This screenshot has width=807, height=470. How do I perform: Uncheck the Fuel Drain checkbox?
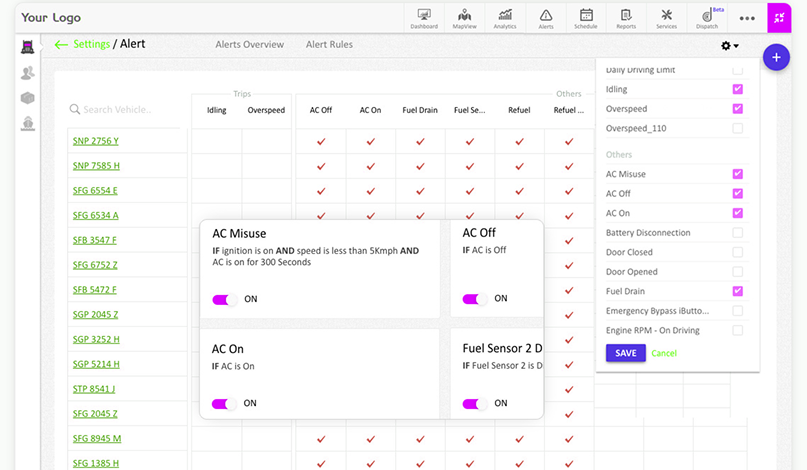(737, 291)
